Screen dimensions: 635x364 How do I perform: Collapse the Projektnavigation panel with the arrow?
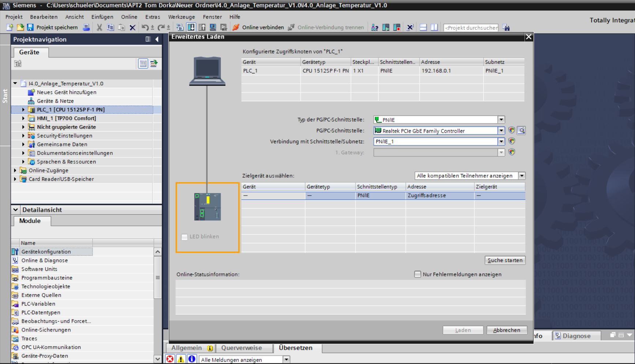pos(157,39)
